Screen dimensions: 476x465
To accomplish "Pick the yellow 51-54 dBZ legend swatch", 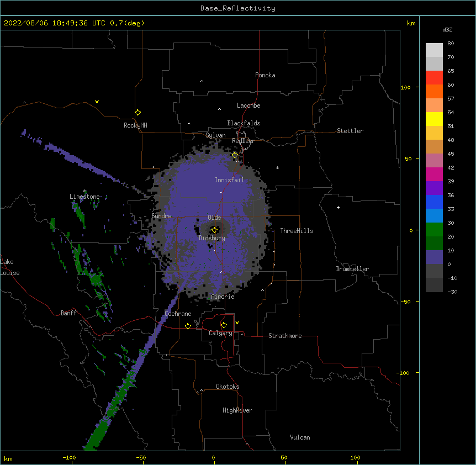I will [434, 119].
